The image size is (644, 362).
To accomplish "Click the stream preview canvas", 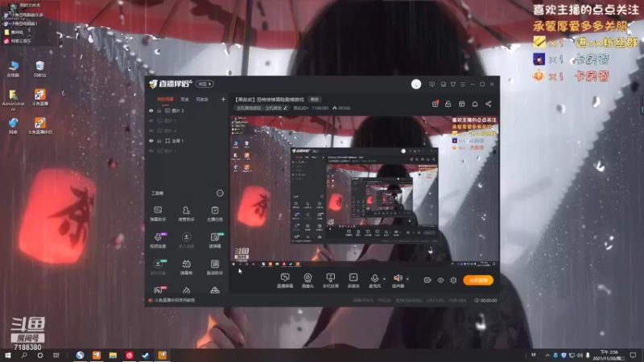I will click(x=365, y=191).
